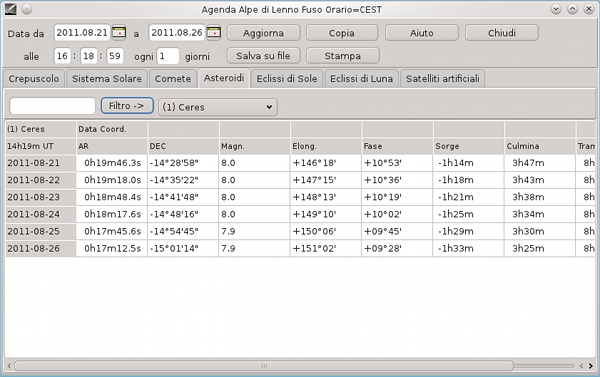The height and width of the screenshot is (377, 600).
Task: Click DEC cell -14°35'22"
Action: point(183,180)
